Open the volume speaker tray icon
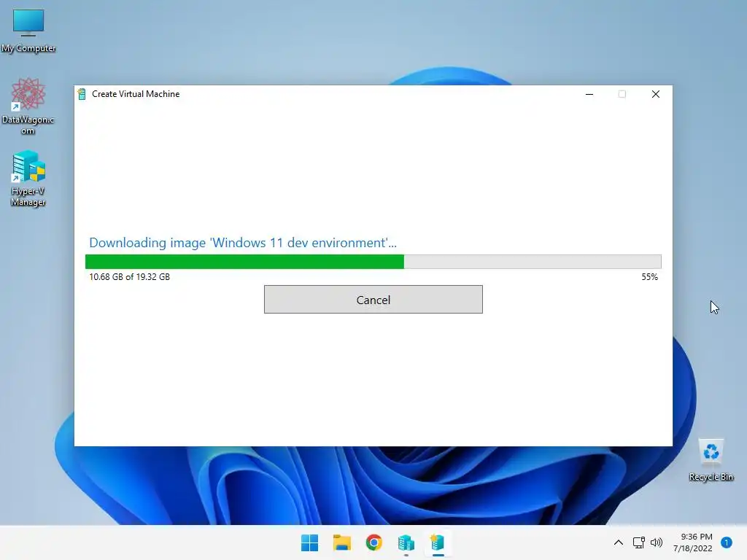The image size is (747, 560). tap(656, 542)
